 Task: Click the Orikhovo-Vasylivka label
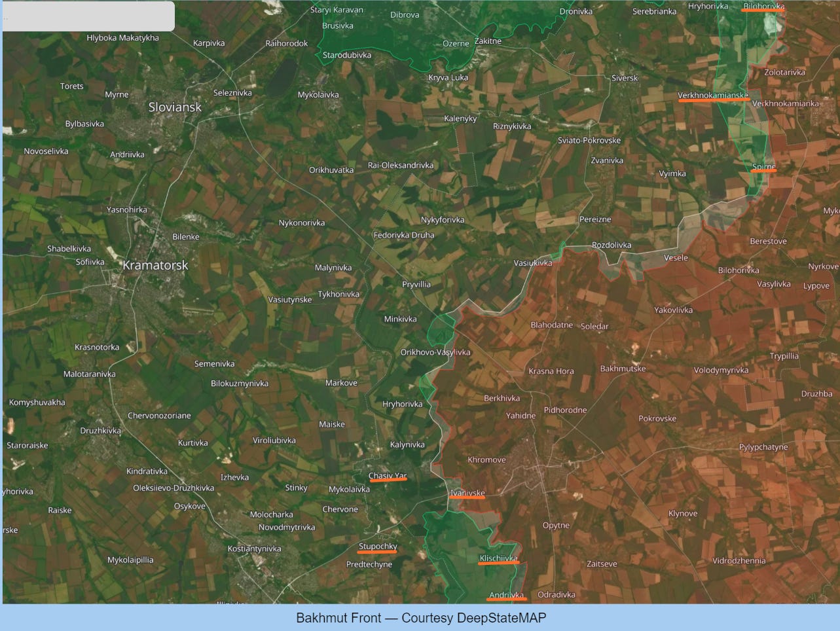435,352
